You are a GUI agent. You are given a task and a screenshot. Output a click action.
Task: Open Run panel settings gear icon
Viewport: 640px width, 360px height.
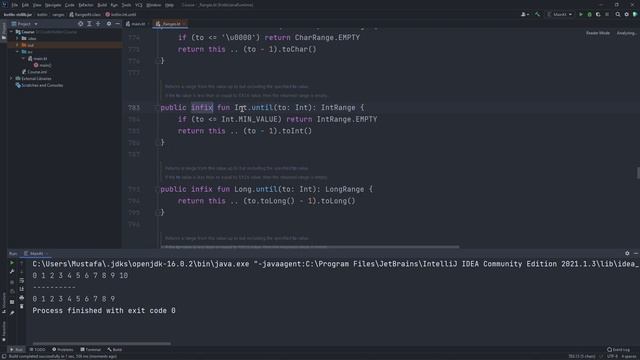click(x=627, y=253)
